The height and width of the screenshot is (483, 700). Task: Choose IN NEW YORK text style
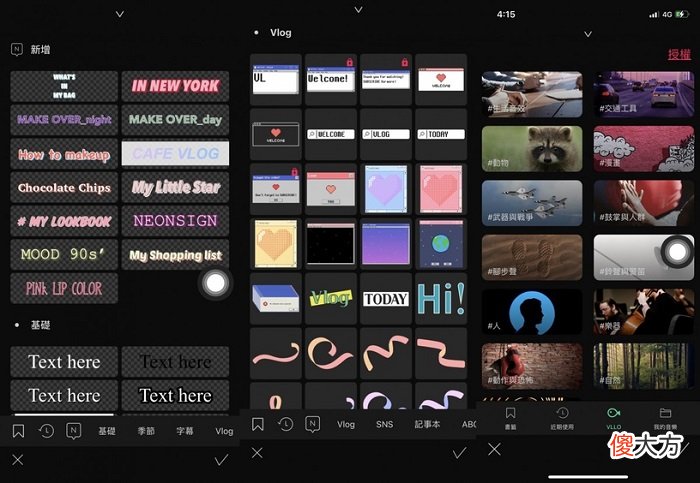(175, 86)
